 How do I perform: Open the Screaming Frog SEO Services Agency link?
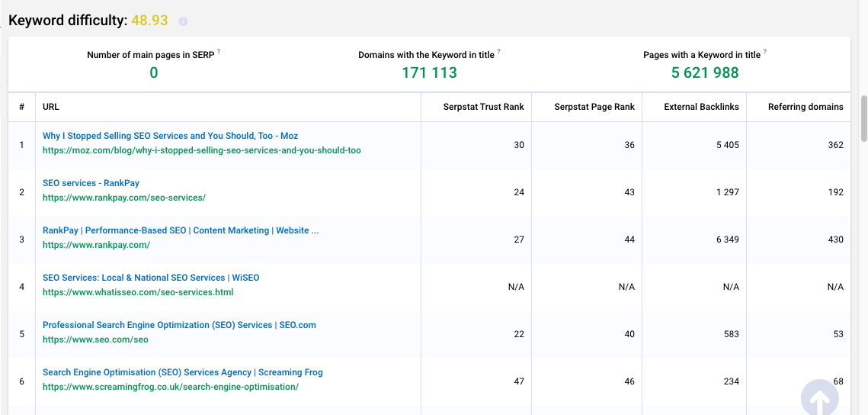pyautogui.click(x=183, y=372)
